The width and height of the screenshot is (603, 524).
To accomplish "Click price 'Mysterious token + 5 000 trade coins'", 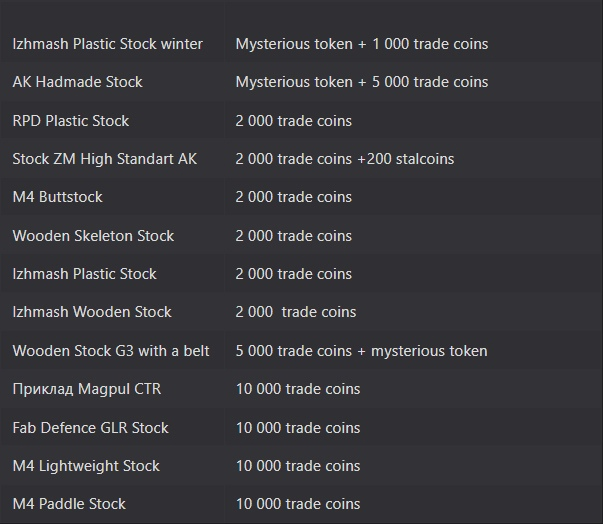I will tap(362, 82).
